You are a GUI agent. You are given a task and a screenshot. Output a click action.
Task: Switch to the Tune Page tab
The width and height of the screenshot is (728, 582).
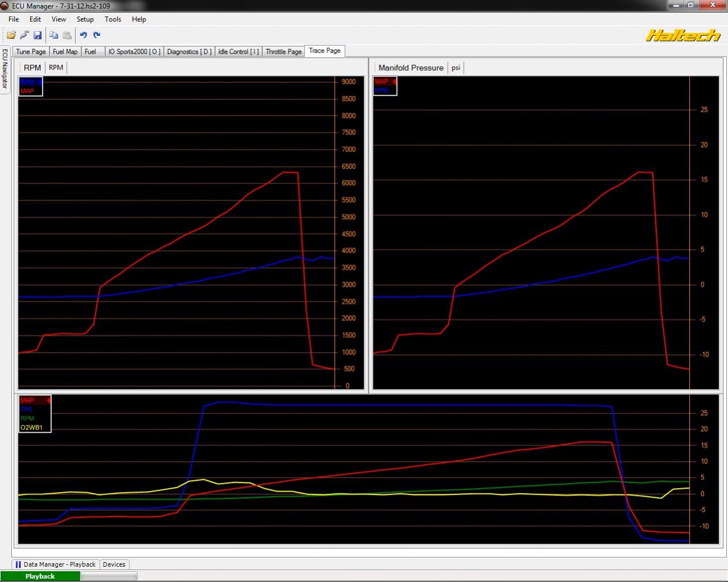[x=31, y=51]
